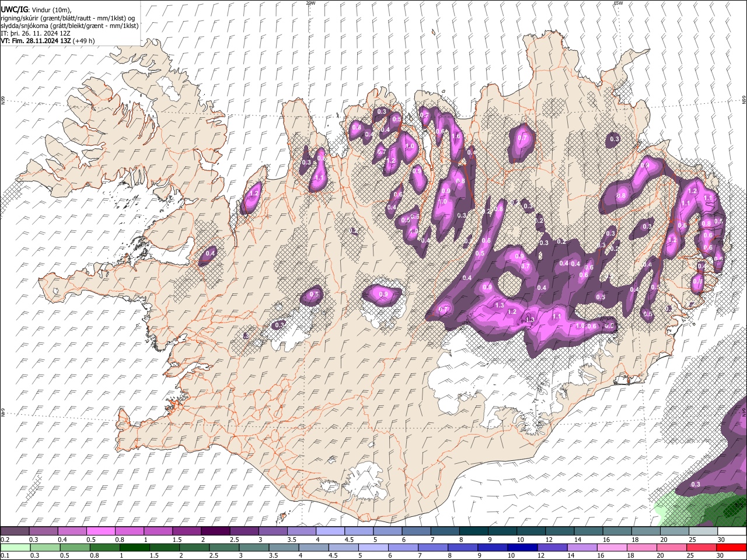Click the 20W longitude label
This screenshot has width=747, height=560.
(311, 3)
